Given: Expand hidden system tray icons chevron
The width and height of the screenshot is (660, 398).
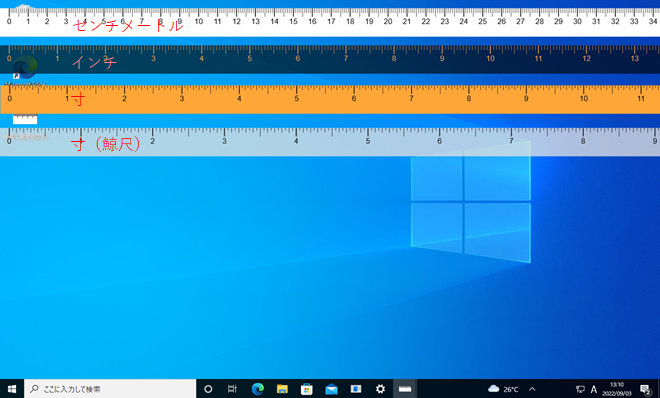Looking at the screenshot, I should click(532, 389).
